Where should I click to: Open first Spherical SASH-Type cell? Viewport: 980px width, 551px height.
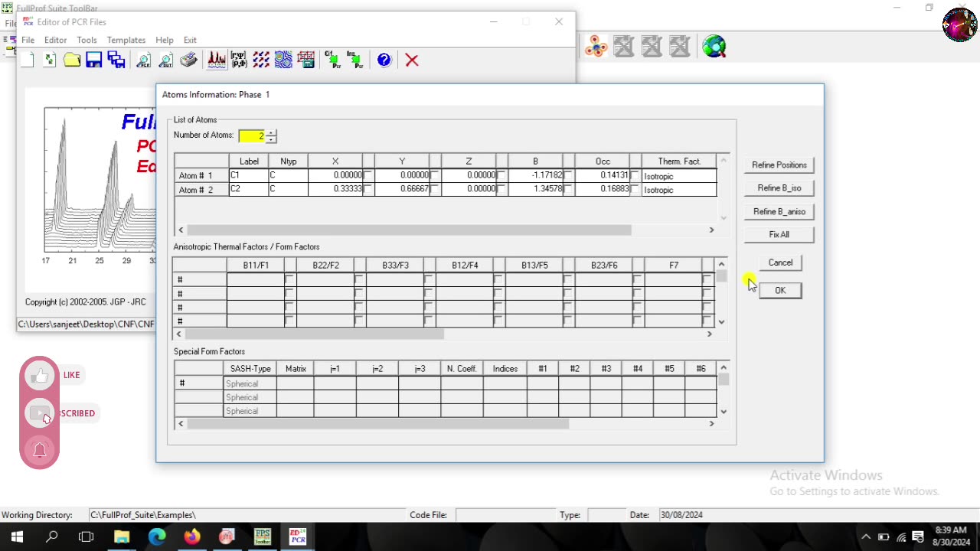click(250, 383)
